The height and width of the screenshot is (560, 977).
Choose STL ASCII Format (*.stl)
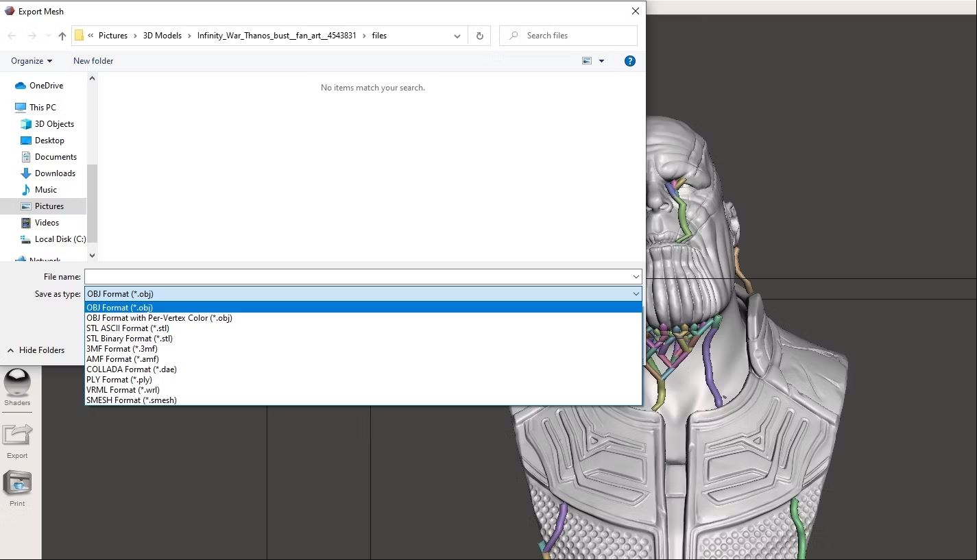363,328
